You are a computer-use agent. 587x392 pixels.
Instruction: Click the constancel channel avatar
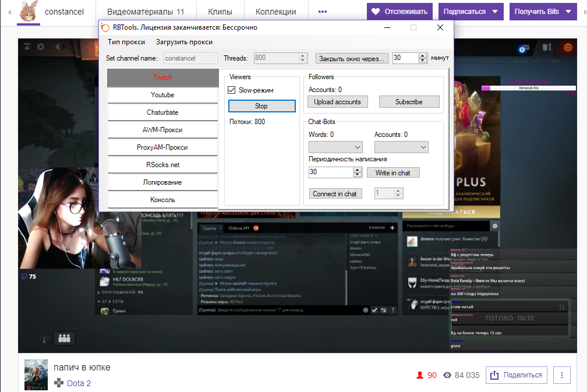29,12
